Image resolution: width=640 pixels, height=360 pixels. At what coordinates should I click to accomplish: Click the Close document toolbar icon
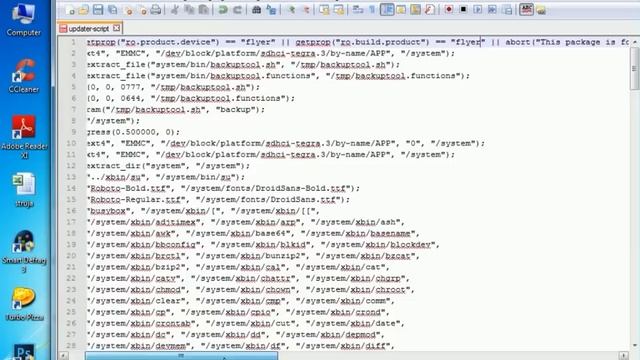pos(129,10)
